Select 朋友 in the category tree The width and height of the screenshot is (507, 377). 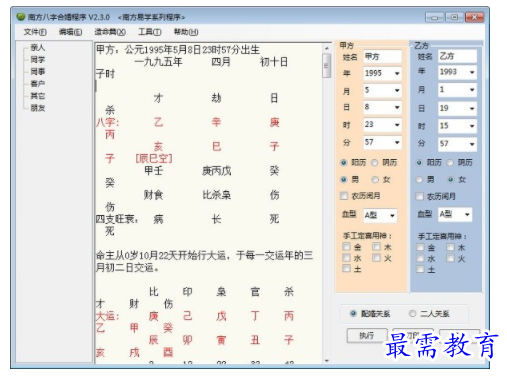38,108
